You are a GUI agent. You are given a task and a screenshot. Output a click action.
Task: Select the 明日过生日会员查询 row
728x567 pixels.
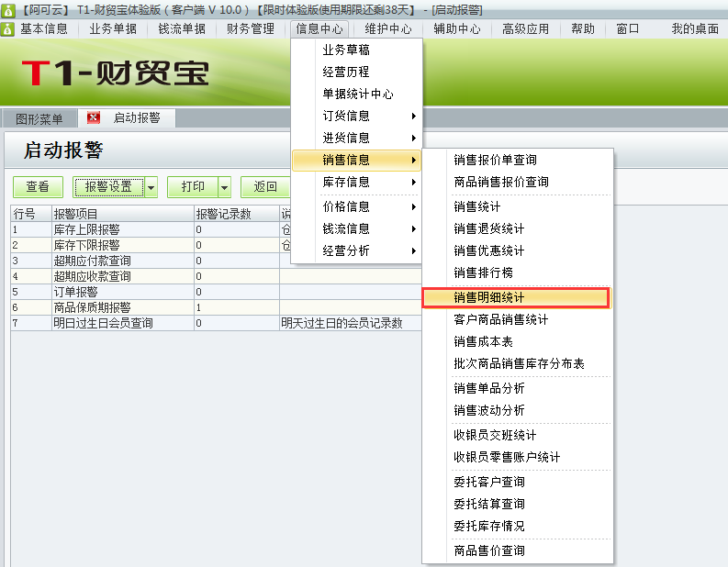click(x=216, y=323)
